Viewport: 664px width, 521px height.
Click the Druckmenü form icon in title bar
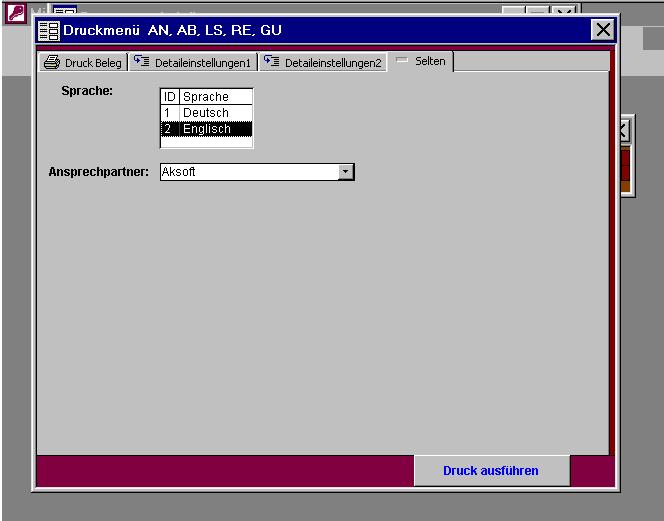pyautogui.click(x=49, y=30)
